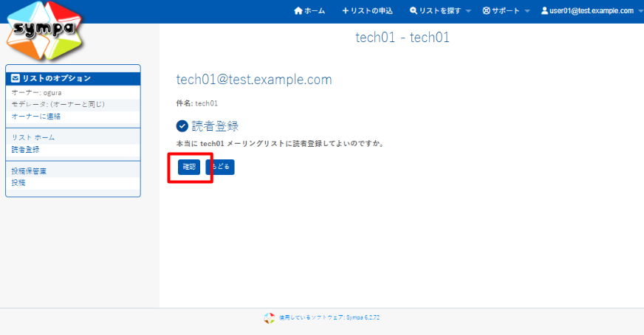Click the plus icon for リストの申込
This screenshot has width=644, height=335.
346,10
